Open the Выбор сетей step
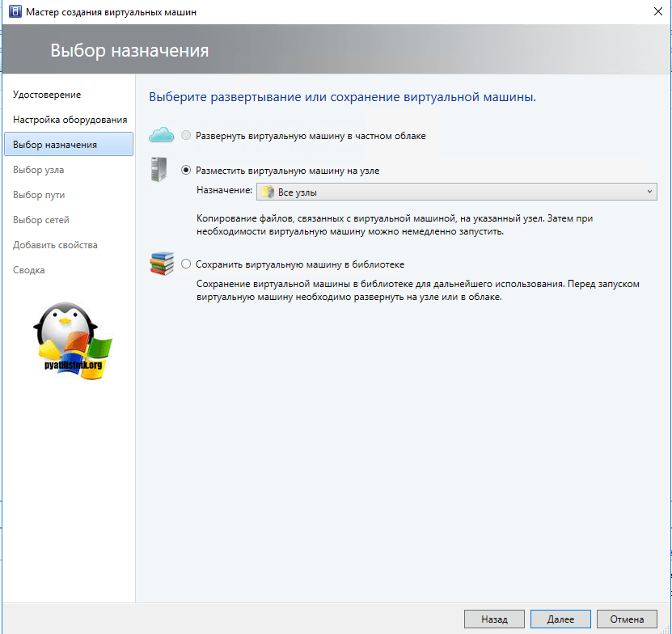672x634 pixels. point(40,220)
